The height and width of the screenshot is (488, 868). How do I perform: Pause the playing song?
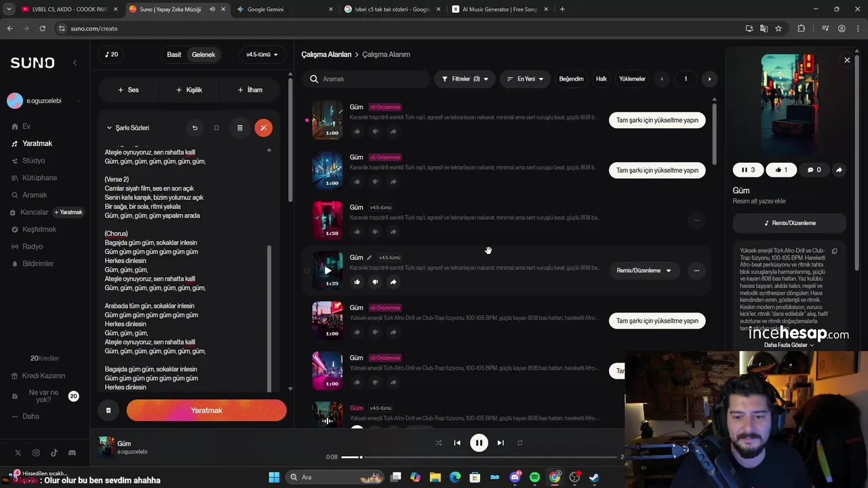[x=479, y=443]
